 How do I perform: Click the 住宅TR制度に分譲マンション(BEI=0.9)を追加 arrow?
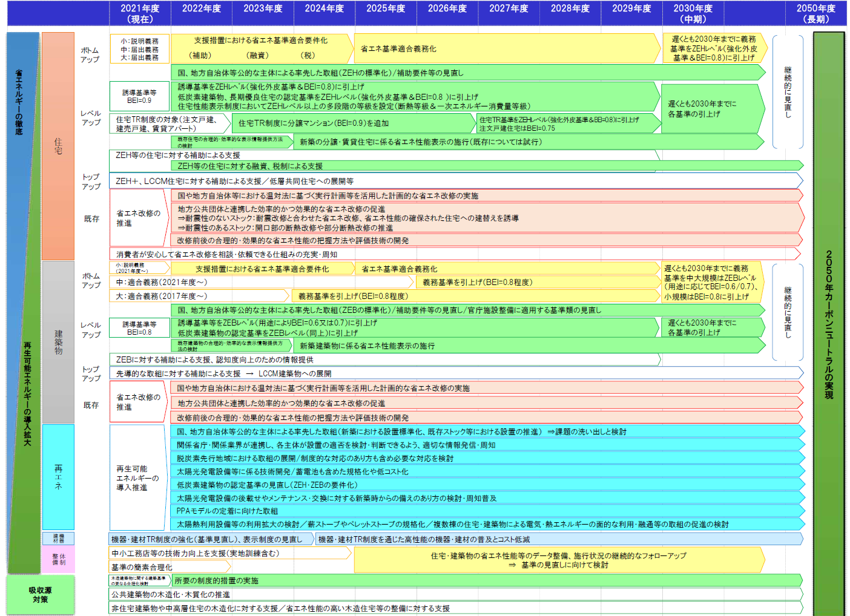[x=354, y=123]
